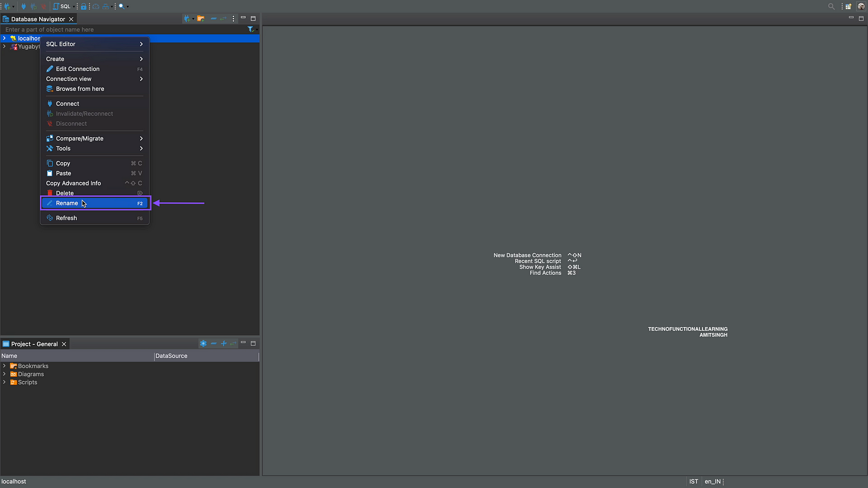Viewport: 868px width, 488px height.
Task: Click the Collapse All icon in Database Navigator
Action: [213, 18]
